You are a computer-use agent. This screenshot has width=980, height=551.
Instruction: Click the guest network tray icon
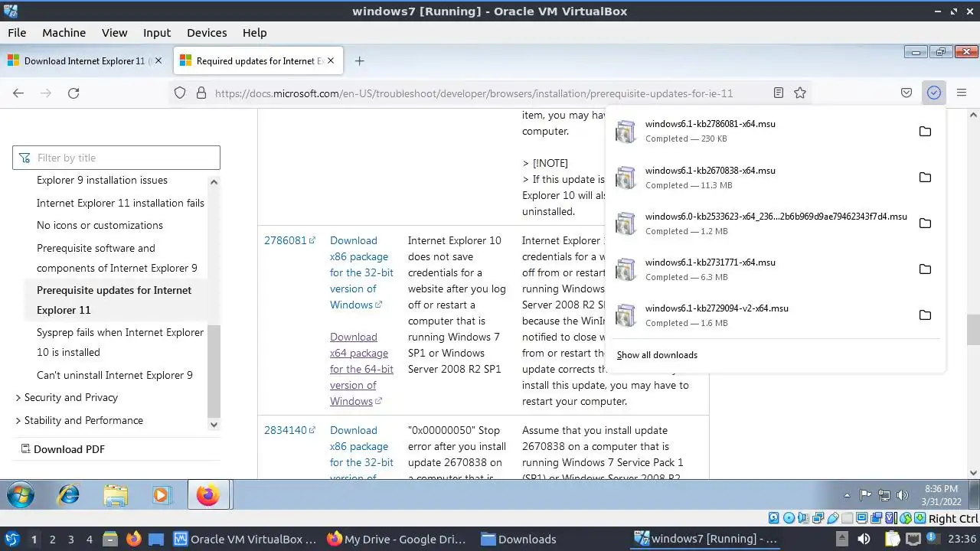(884, 495)
